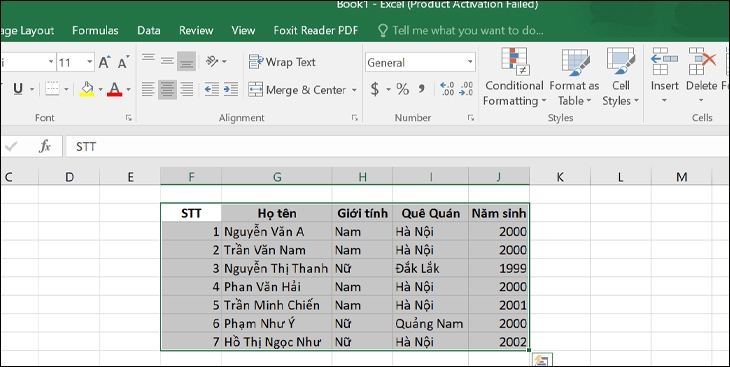The image size is (730, 367).
Task: Open Format as Table gallery
Action: tap(574, 77)
